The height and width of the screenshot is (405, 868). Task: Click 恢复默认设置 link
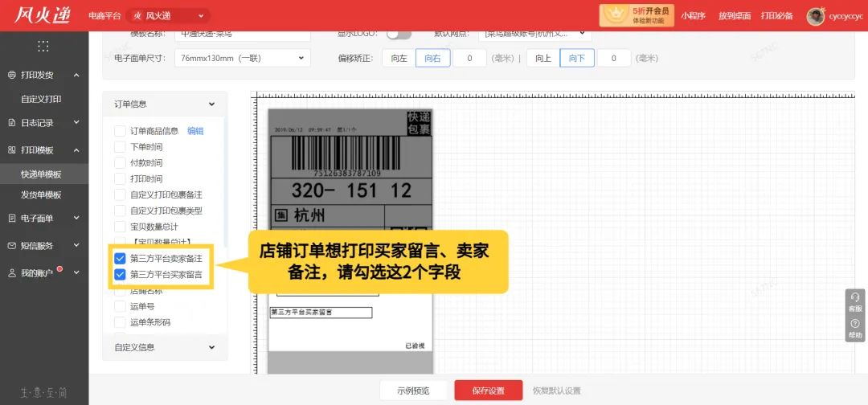pyautogui.click(x=557, y=391)
